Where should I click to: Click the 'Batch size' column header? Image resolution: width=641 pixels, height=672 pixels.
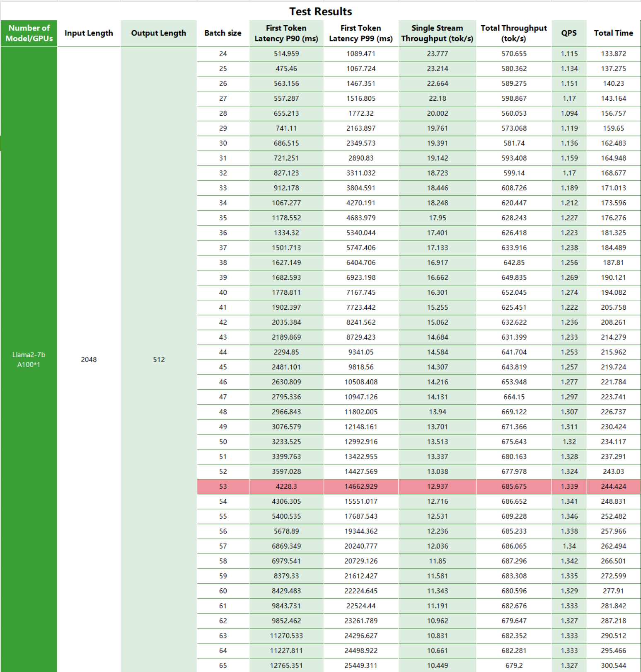tap(223, 33)
